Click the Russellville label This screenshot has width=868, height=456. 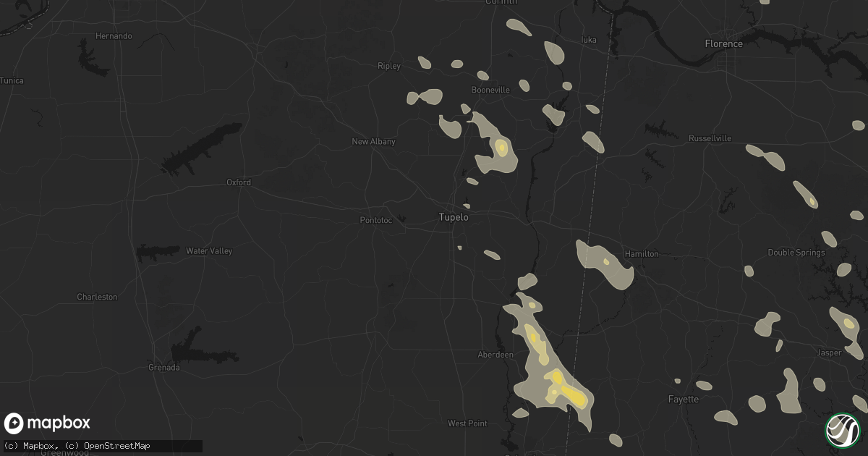click(x=710, y=138)
